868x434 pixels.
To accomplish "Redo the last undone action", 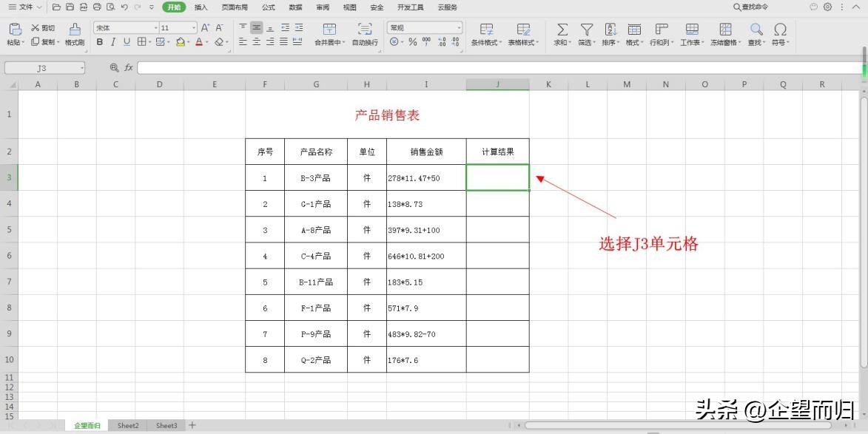I will 138,7.
